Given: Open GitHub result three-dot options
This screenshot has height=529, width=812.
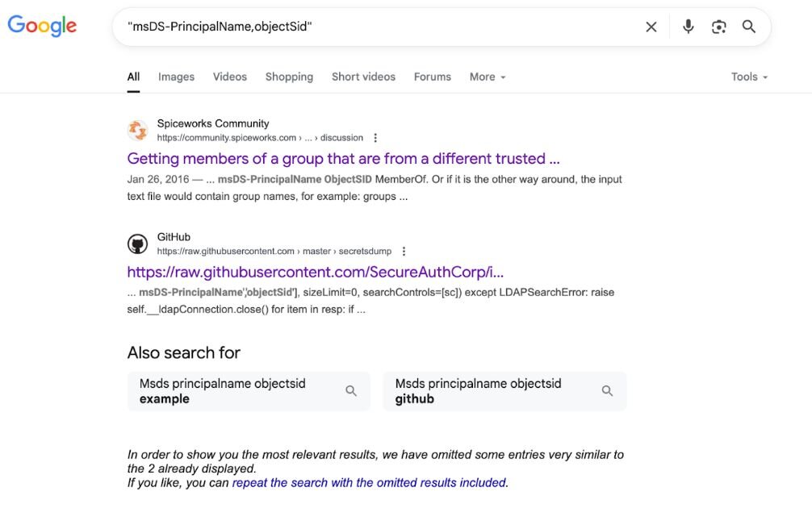Looking at the screenshot, I should coord(404,252).
